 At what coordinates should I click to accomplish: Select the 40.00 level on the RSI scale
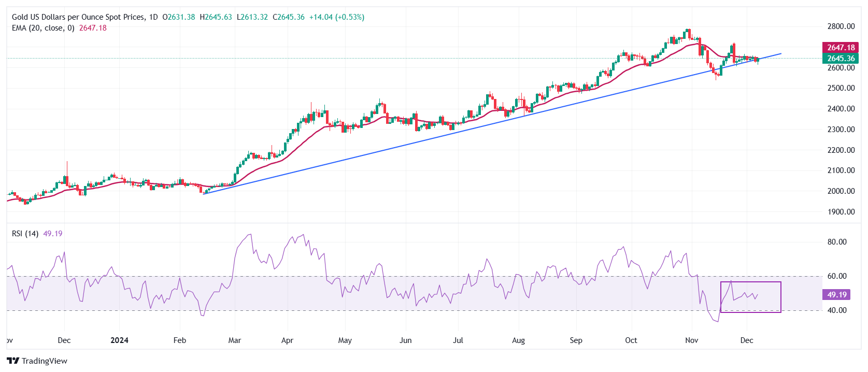pyautogui.click(x=836, y=310)
